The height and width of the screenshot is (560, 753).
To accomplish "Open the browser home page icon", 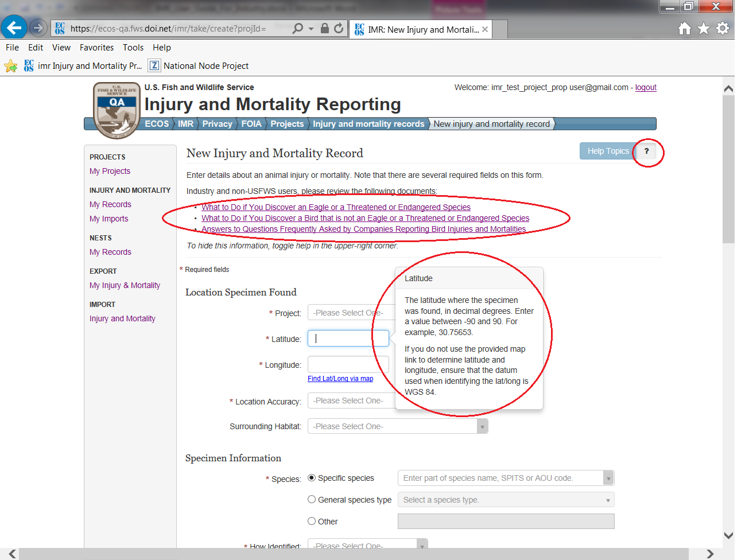I will pos(684,29).
